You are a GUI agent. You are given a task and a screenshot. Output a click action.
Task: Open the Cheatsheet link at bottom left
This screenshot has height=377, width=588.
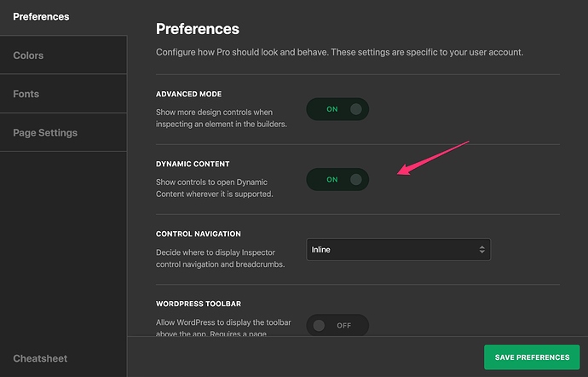click(40, 358)
